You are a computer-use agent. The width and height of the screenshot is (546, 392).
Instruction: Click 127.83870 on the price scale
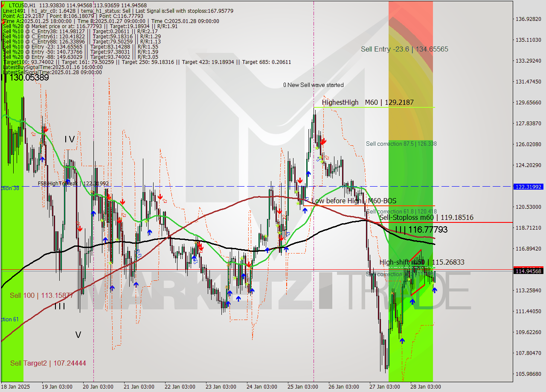pyautogui.click(x=528, y=123)
